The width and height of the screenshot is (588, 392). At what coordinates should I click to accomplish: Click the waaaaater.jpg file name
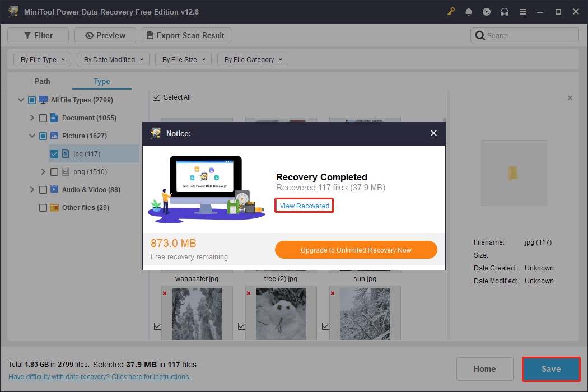[197, 279]
